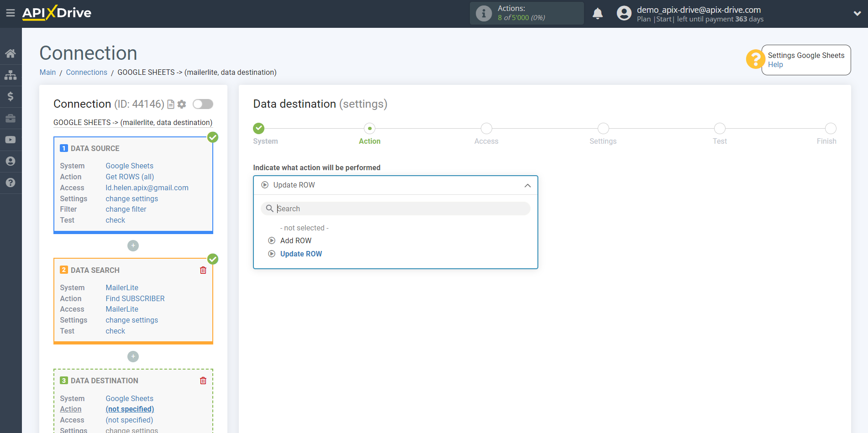Collapse the Update ROW action dropdown

527,185
